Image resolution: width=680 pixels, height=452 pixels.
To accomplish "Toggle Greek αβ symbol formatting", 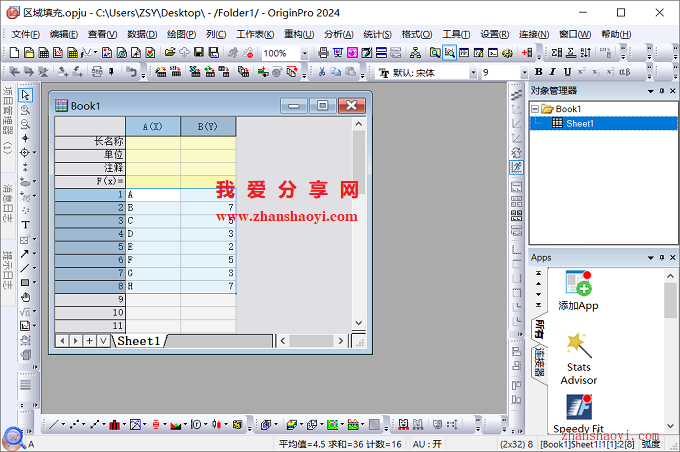I will [625, 72].
